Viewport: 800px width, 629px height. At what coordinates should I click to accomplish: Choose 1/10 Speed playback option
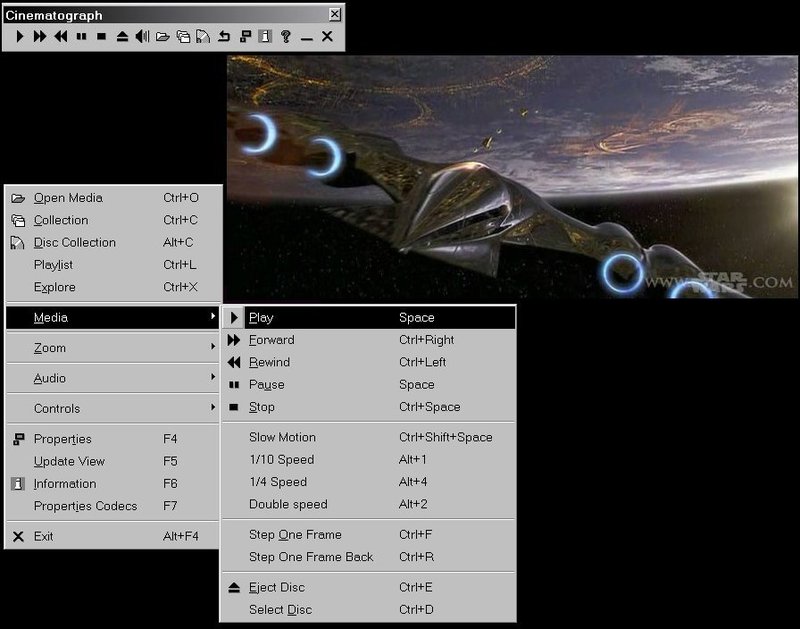(x=368, y=460)
